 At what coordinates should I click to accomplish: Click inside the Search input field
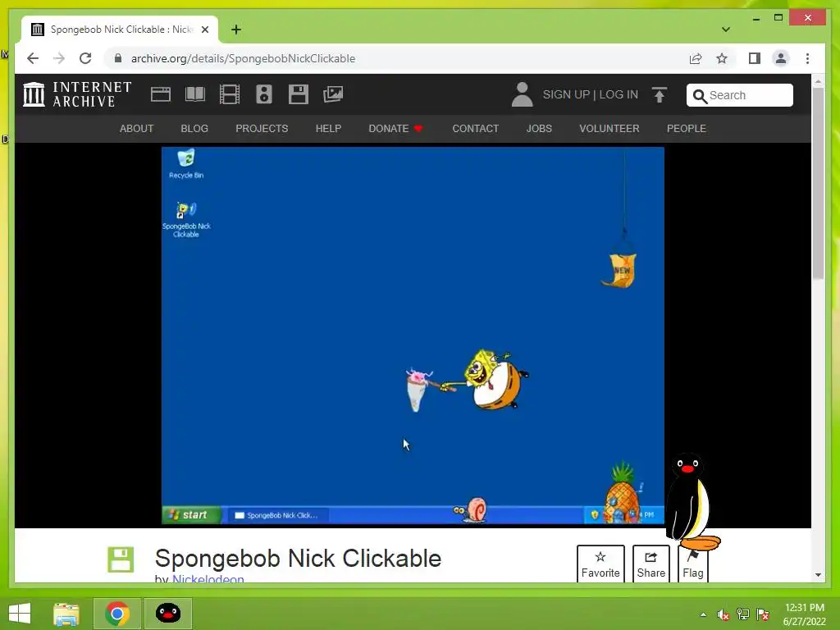pos(740,95)
